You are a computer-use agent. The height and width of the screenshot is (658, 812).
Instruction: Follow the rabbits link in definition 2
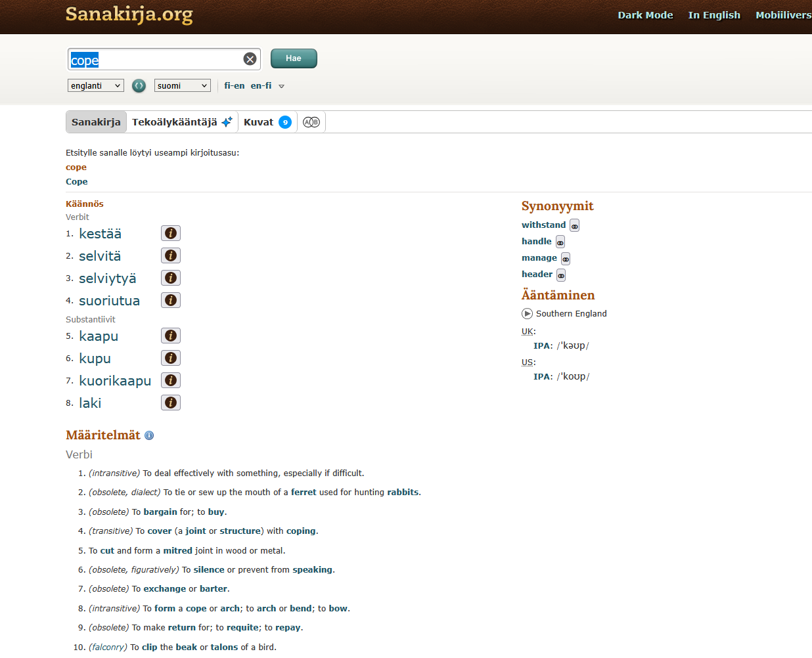(403, 492)
